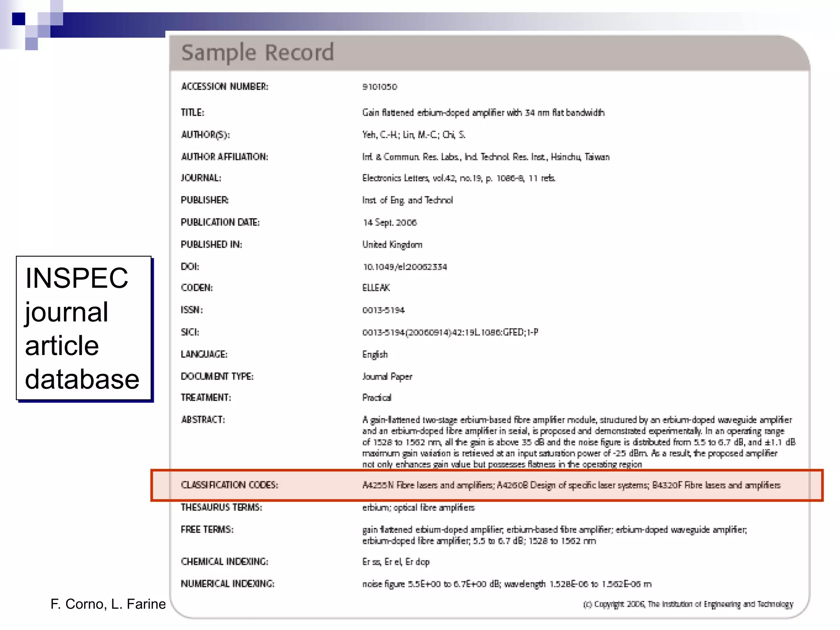
Task: Select the article title about gain flattened amplifier
Action: [x=483, y=113]
